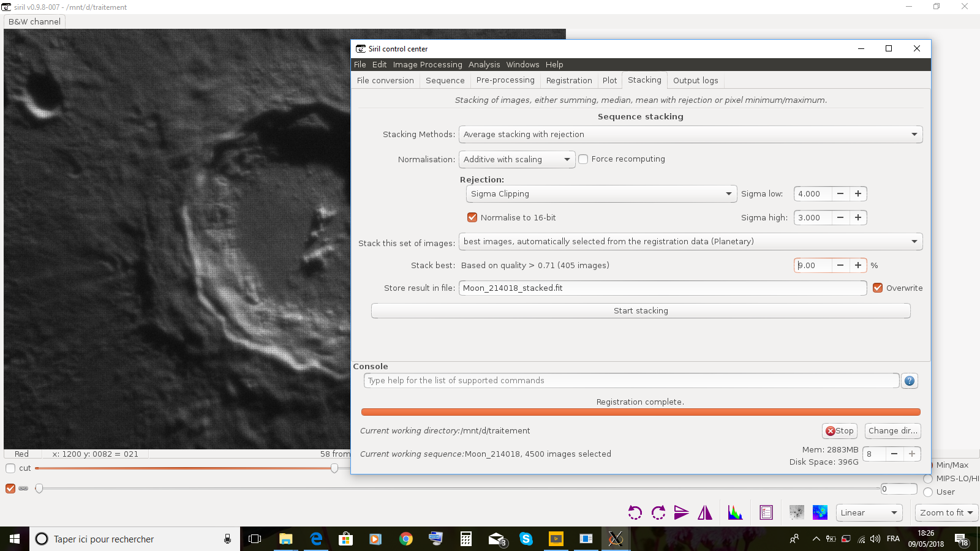
Task: Open the File menu
Action: click(x=360, y=64)
